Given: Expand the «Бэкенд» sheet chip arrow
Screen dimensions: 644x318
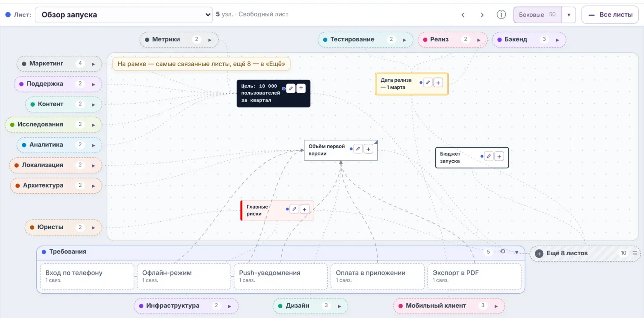Looking at the screenshot, I should (557, 40).
